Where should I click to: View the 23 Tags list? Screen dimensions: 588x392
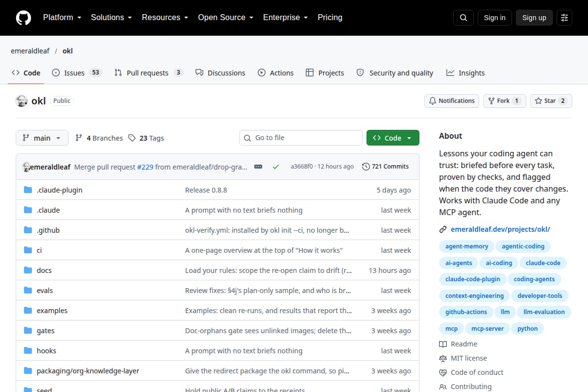pyautogui.click(x=146, y=138)
